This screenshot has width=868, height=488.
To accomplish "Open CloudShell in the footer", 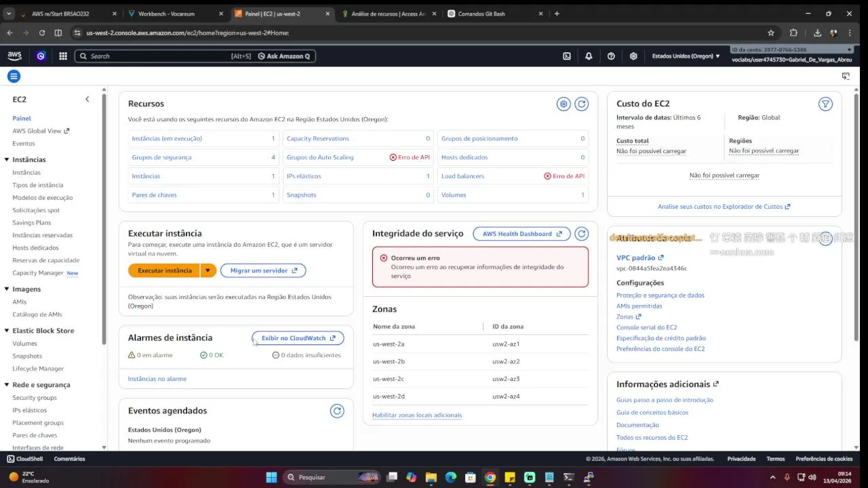I will pyautogui.click(x=25, y=459).
